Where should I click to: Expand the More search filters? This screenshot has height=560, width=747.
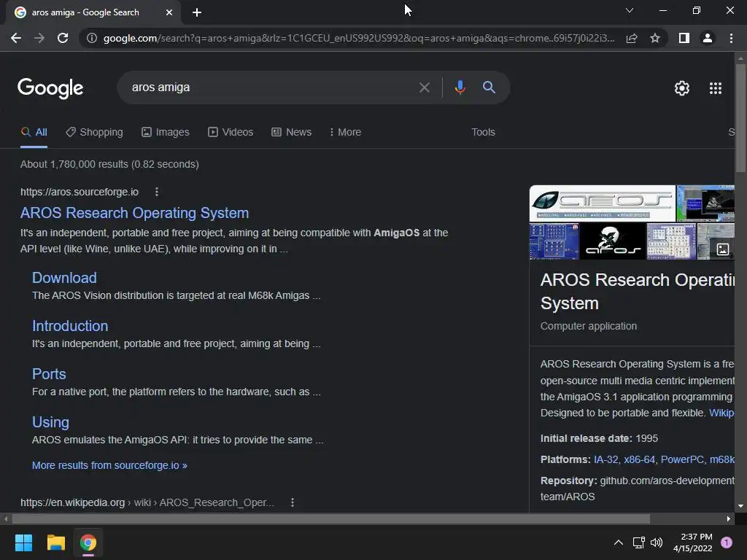345,133
